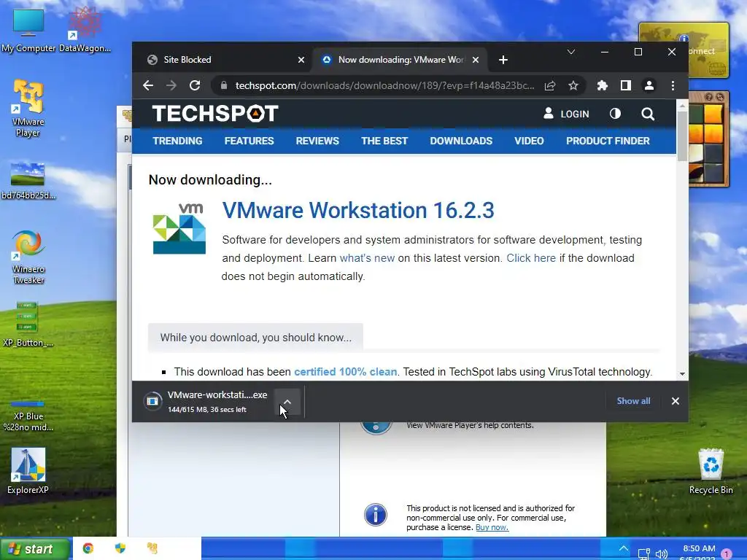Bookmark this page with the star

pos(573,86)
